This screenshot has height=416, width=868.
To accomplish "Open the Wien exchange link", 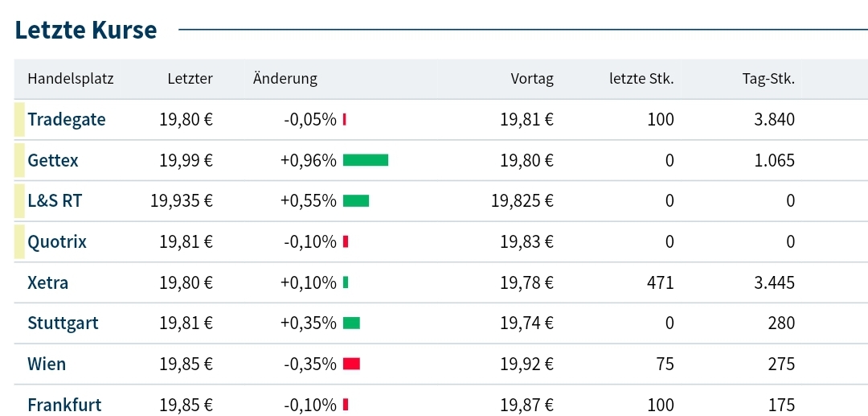I will [47, 365].
